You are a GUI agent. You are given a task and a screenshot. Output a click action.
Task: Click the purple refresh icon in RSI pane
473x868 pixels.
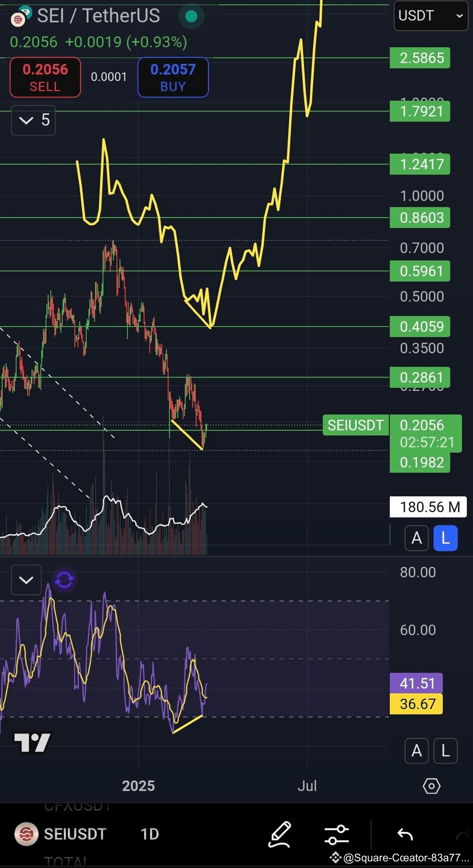pyautogui.click(x=64, y=580)
